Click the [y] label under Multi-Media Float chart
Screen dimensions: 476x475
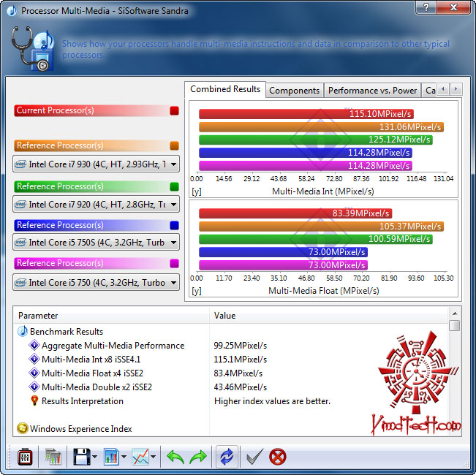(x=197, y=291)
